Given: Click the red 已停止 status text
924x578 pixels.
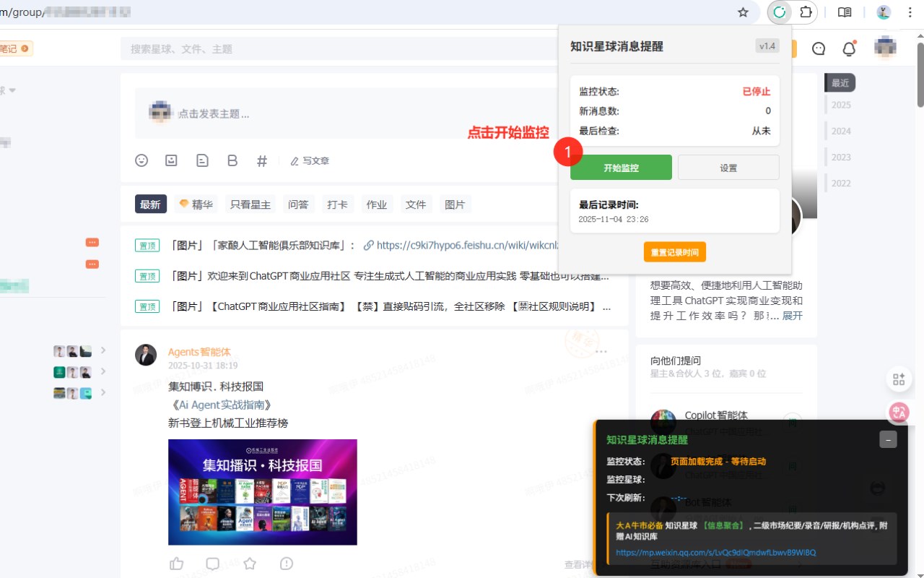Looking at the screenshot, I should (757, 92).
